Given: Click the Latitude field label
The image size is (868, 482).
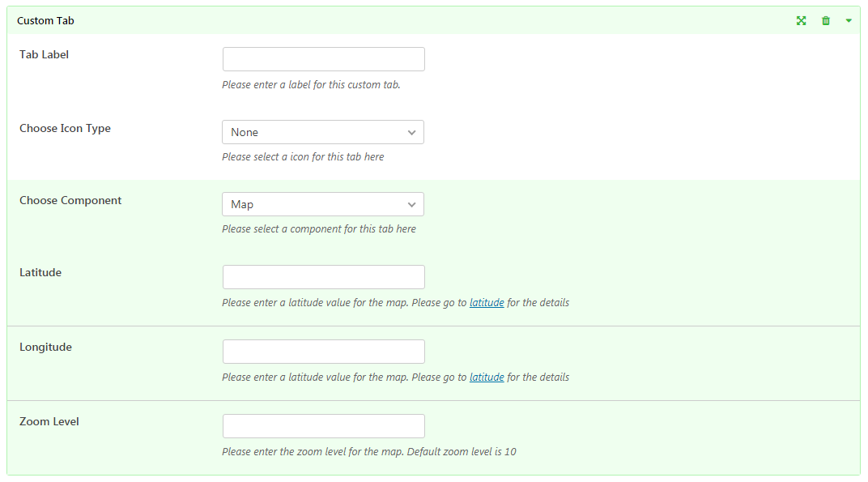Looking at the screenshot, I should (x=40, y=272).
